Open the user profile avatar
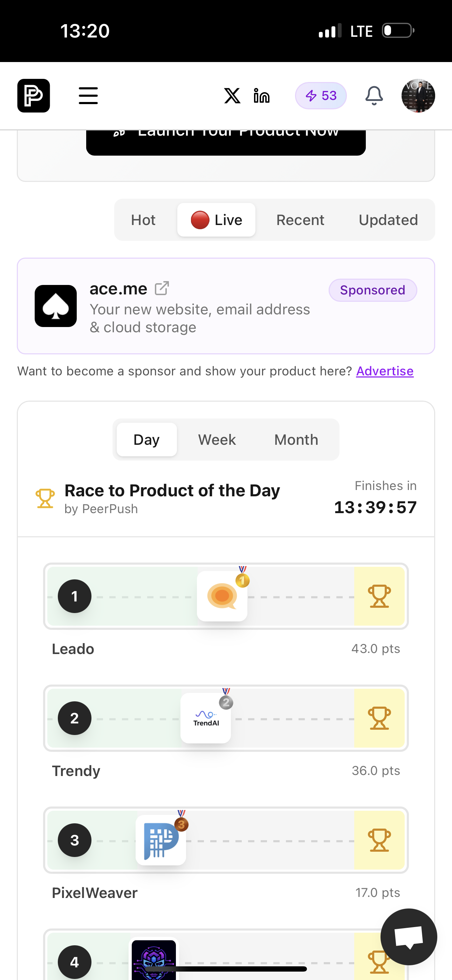The height and width of the screenshot is (980, 452). click(x=418, y=95)
